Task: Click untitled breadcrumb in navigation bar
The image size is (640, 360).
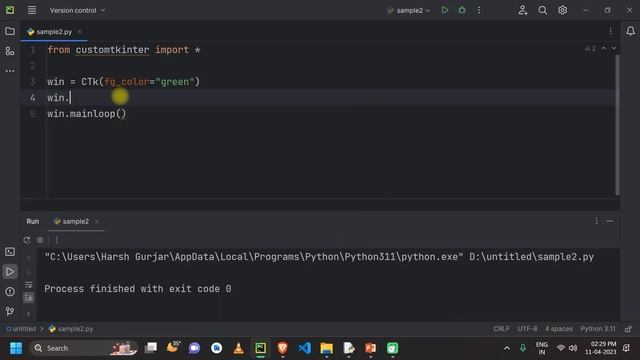Action: (21, 329)
